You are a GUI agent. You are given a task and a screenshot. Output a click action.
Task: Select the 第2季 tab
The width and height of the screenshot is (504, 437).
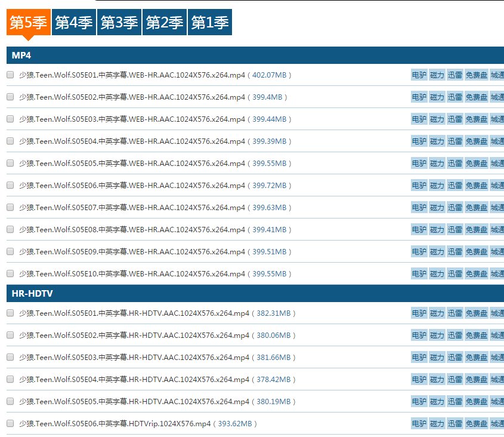165,23
